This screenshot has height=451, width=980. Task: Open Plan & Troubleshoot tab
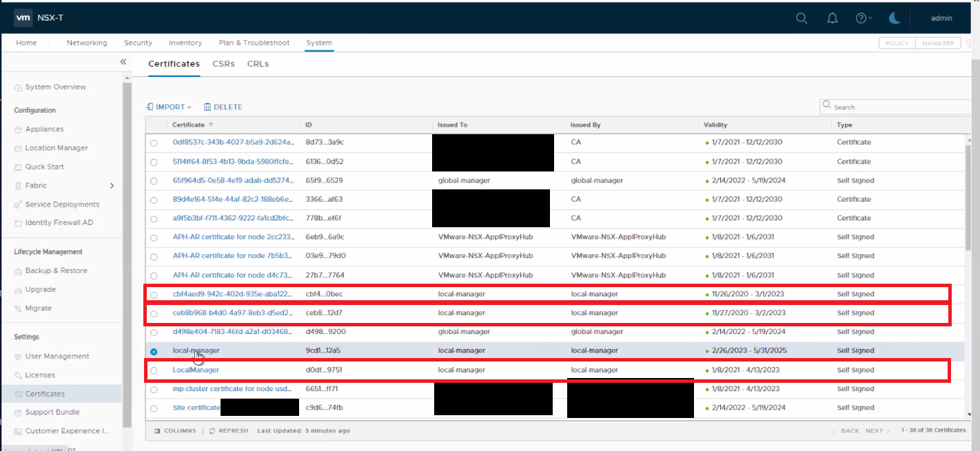coord(254,43)
